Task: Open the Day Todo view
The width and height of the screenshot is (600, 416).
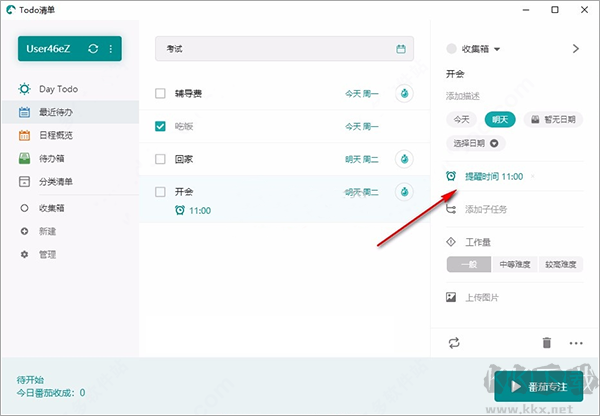Action: 58,89
